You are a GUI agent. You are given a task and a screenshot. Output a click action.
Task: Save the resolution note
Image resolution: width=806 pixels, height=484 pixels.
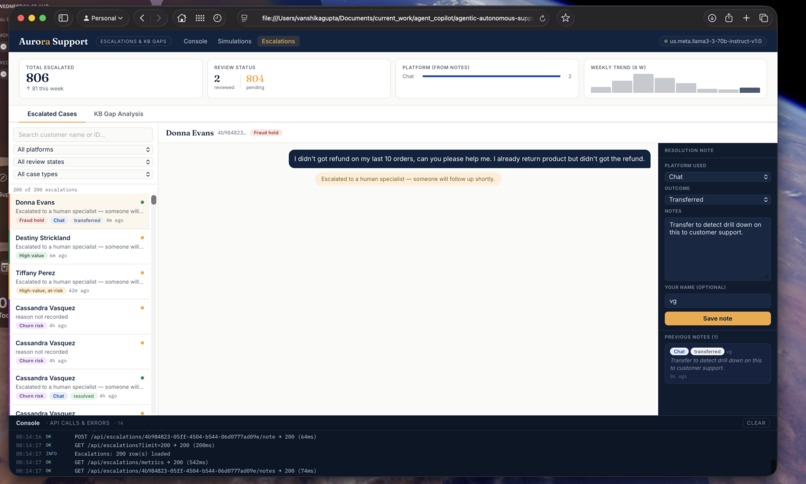(x=718, y=319)
